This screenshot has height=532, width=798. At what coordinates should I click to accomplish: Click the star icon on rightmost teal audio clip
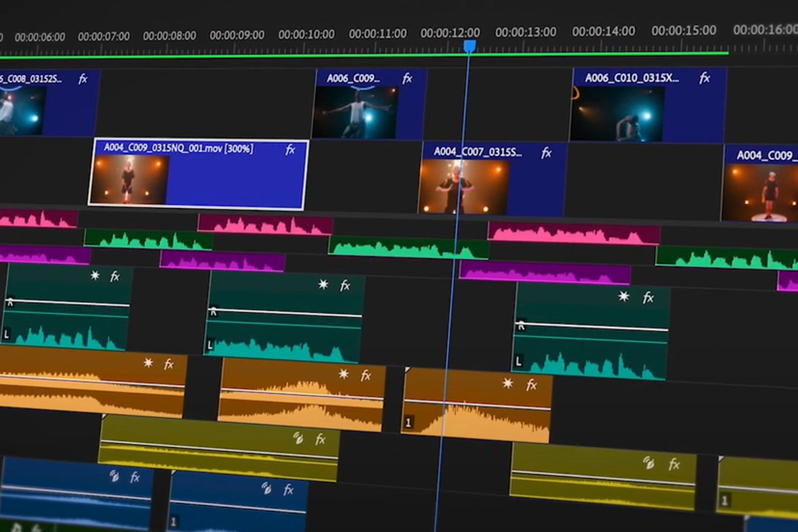click(623, 296)
